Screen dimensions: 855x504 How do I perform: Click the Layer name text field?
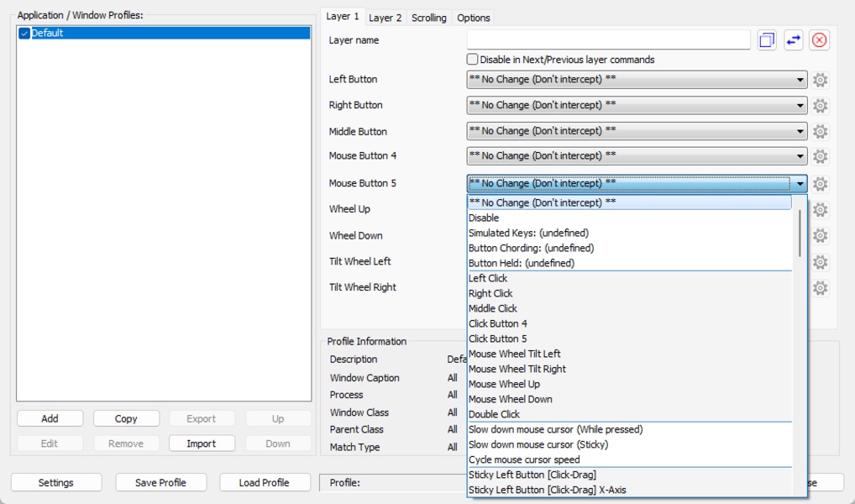(608, 40)
